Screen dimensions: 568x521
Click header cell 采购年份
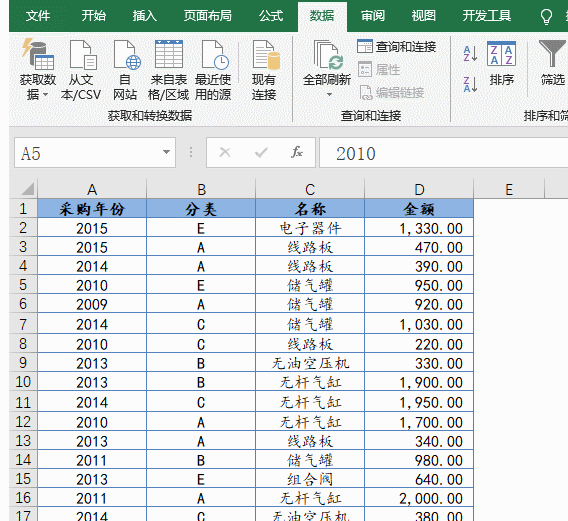pyautogui.click(x=92, y=208)
